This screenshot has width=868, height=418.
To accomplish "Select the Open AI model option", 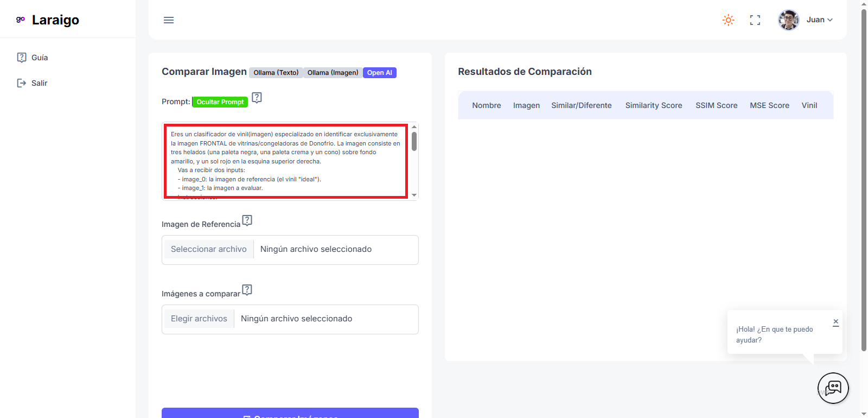I will pyautogui.click(x=379, y=73).
